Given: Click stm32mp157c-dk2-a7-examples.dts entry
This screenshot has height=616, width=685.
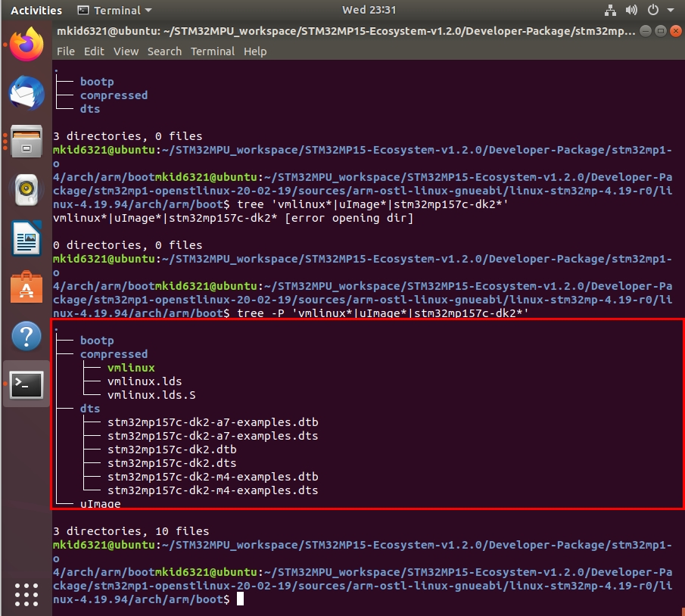Looking at the screenshot, I should [x=213, y=436].
